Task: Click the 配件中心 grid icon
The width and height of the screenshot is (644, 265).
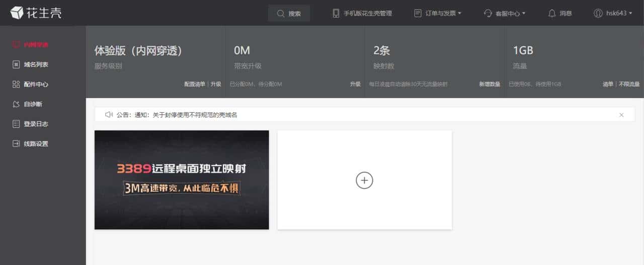Action: [16, 84]
